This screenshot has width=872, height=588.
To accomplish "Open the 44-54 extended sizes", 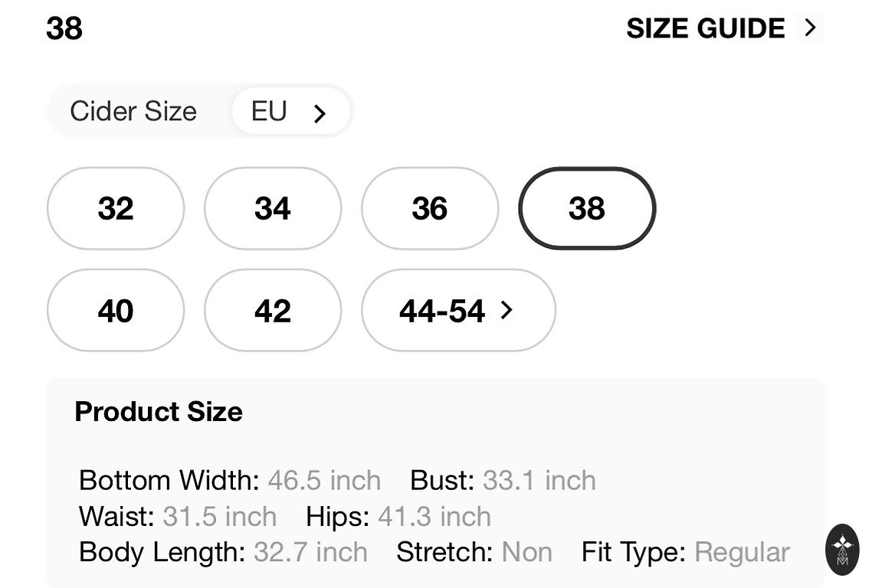I will [x=442, y=311].
